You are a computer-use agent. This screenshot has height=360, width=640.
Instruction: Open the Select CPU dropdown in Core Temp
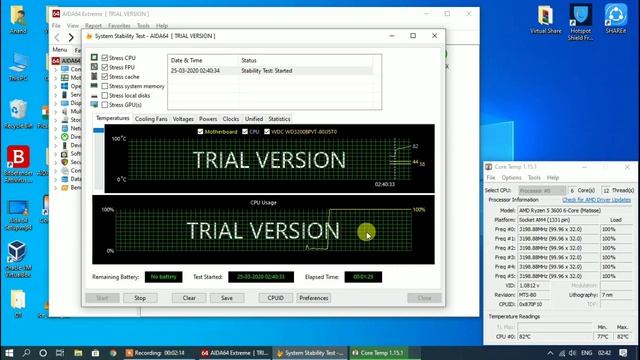(x=542, y=191)
